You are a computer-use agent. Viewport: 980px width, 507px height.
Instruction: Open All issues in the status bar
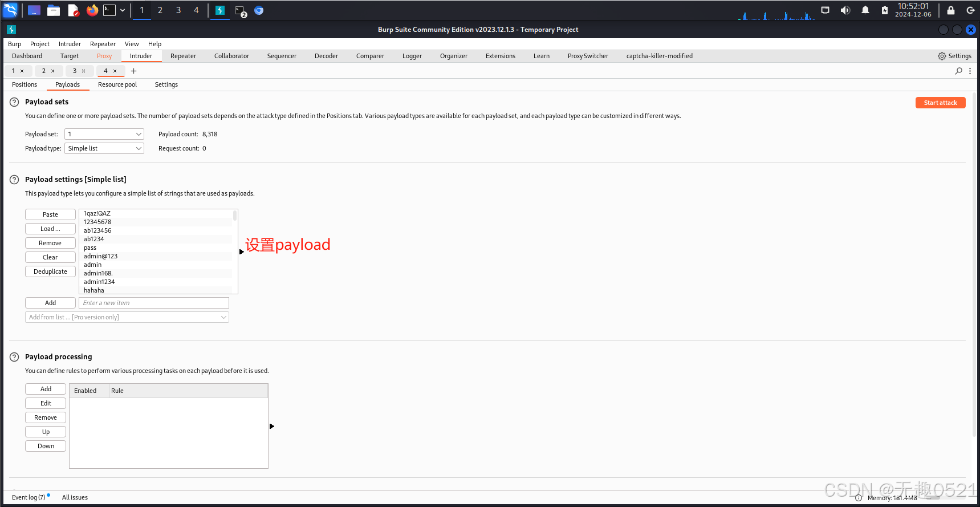point(75,497)
